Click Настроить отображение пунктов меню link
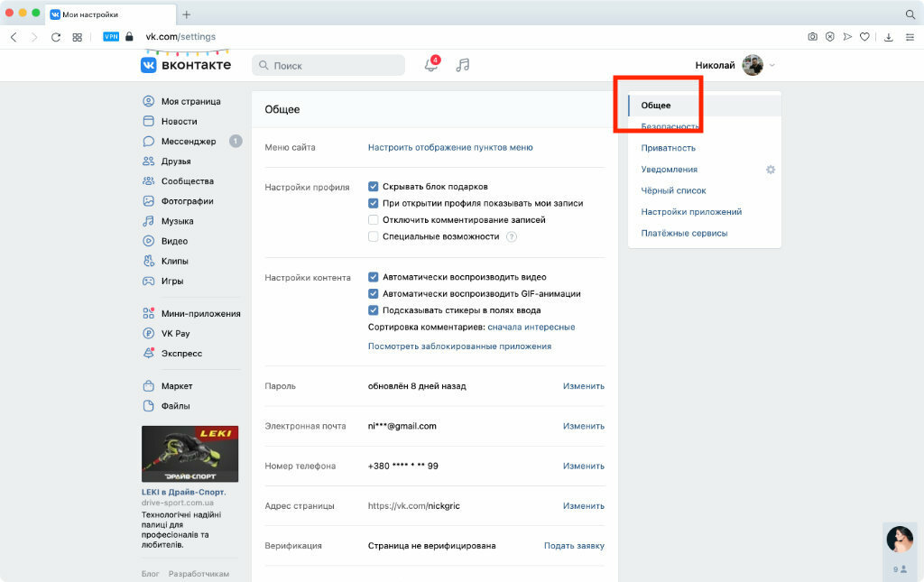 click(450, 147)
